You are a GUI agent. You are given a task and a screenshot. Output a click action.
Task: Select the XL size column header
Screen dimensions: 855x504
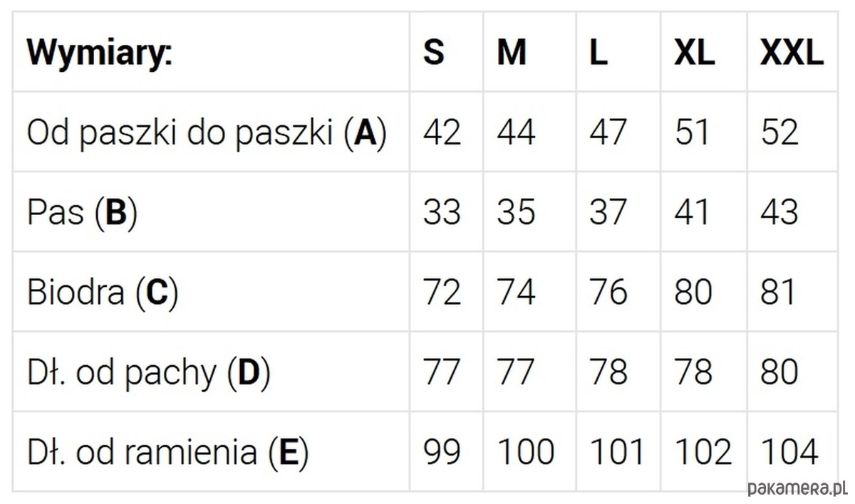click(695, 52)
